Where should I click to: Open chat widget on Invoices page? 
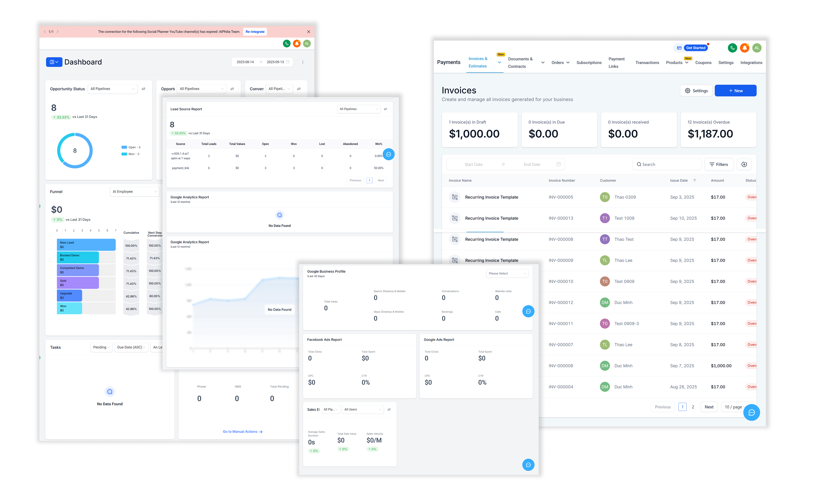751,412
